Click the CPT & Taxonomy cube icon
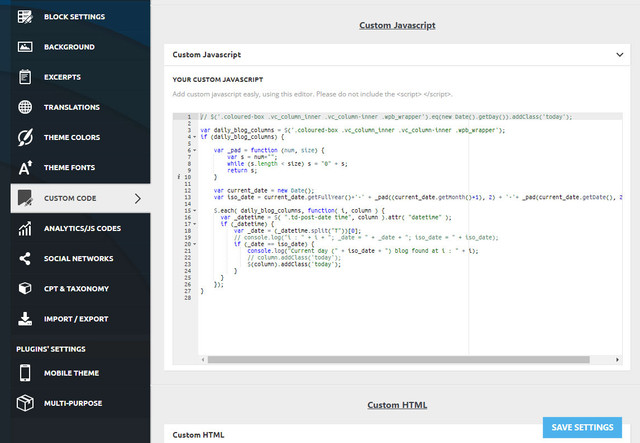The image size is (640, 443). [x=25, y=288]
